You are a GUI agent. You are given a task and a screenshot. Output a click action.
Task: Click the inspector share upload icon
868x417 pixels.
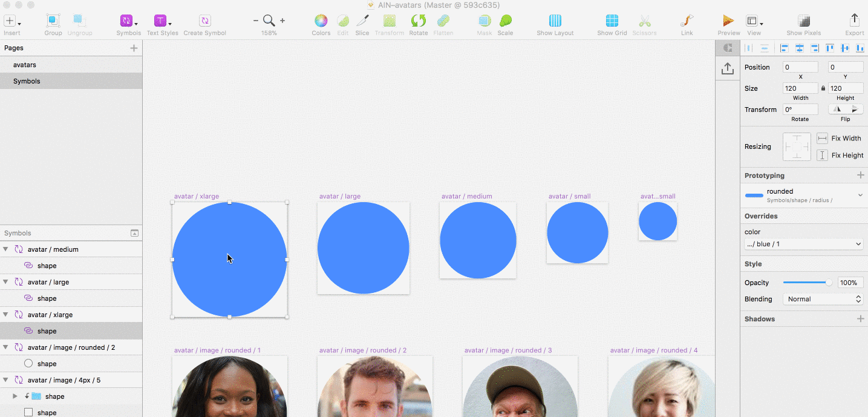pyautogui.click(x=728, y=69)
